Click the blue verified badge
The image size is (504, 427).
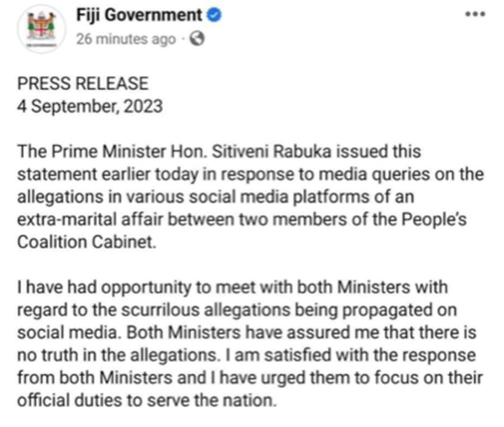pyautogui.click(x=214, y=15)
